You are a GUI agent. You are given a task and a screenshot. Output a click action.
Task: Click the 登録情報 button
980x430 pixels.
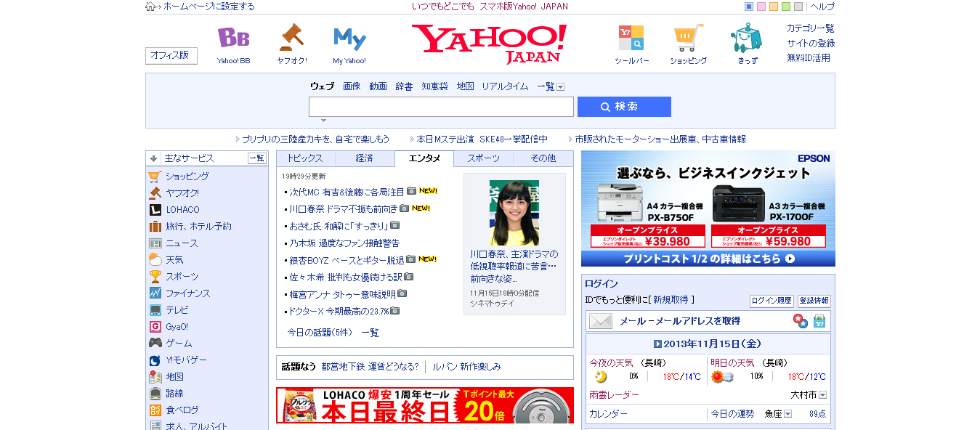coord(814,301)
